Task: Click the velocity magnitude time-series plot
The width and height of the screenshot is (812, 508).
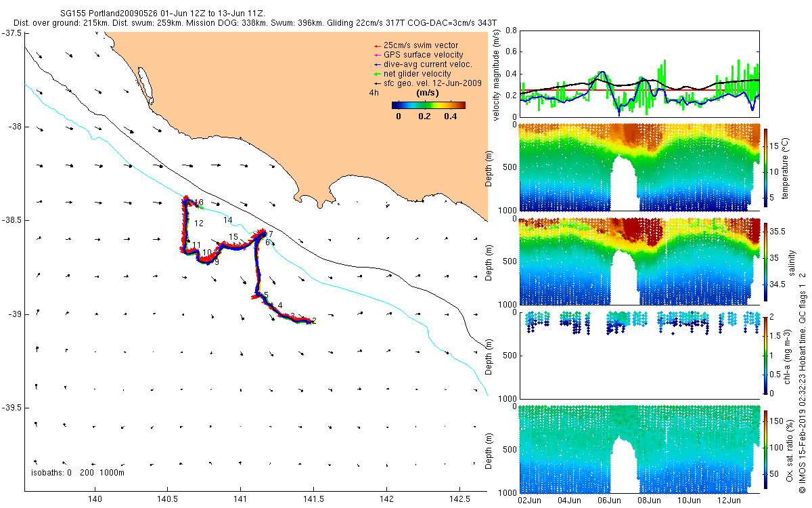Action: (x=638, y=73)
